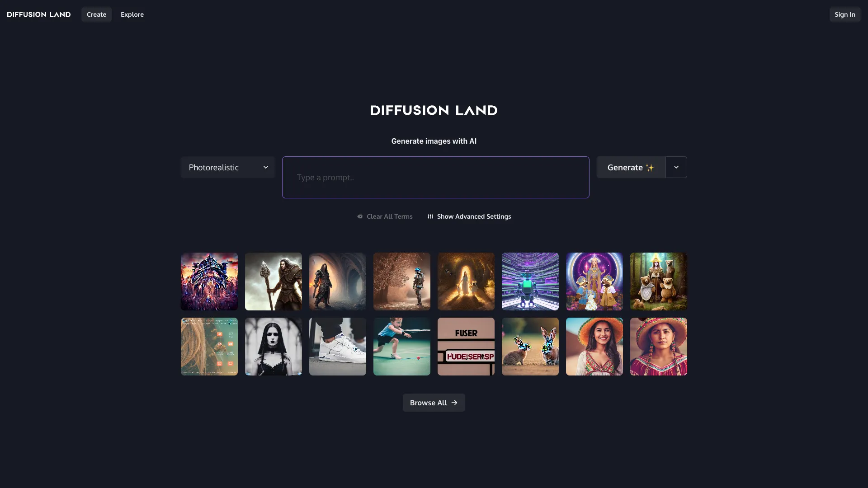Open the two rabbits thumbnail
This screenshot has width=868, height=488.
pos(530,347)
